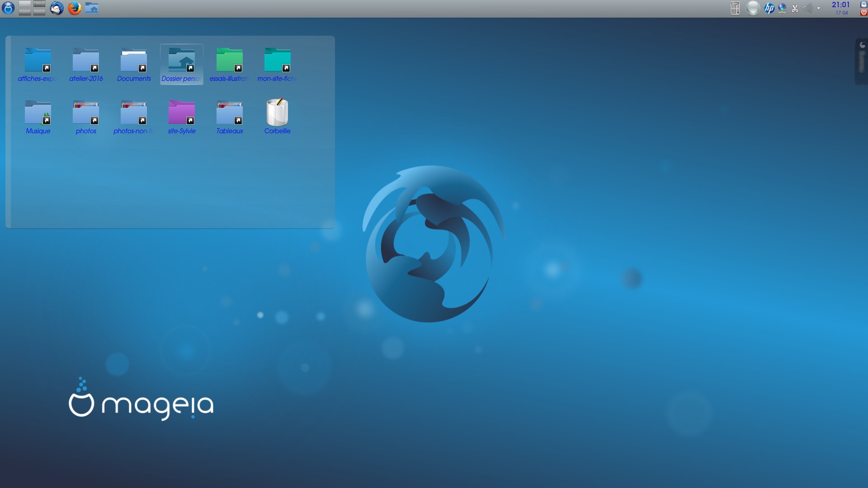The height and width of the screenshot is (488, 868).
Task: Lock the screen with the padlock button
Action: pos(863,4)
